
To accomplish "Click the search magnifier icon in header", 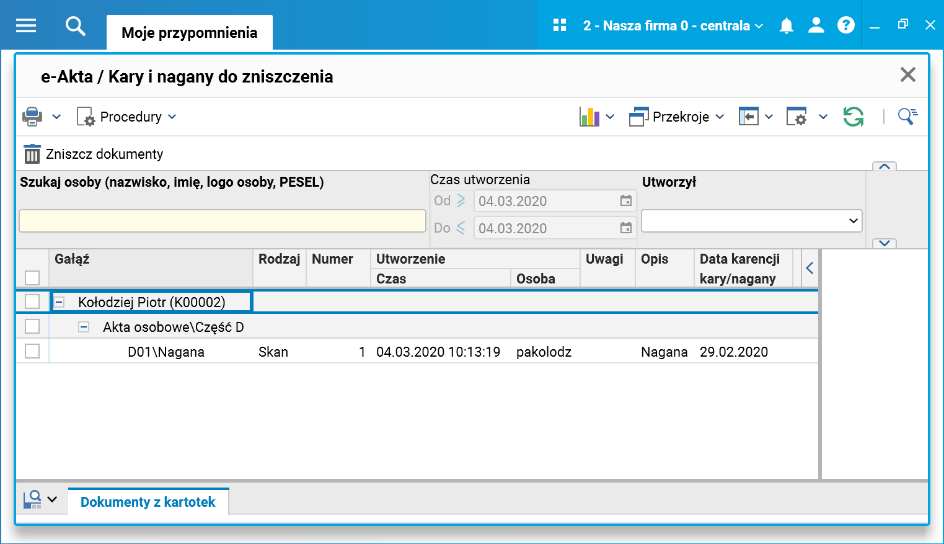I will (75, 26).
